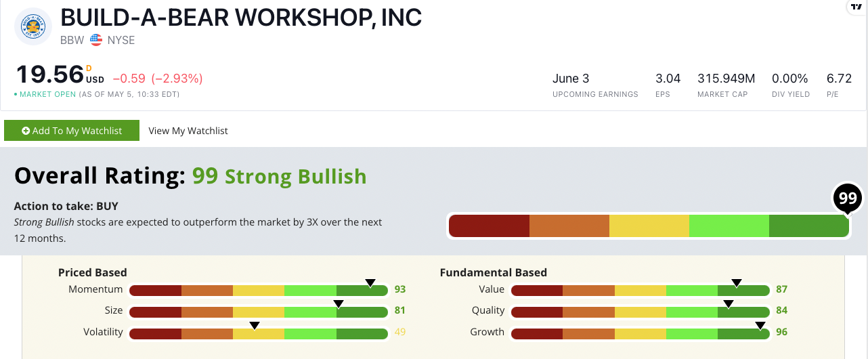Viewport: 868px width, 359px height.
Task: Click the Value rating bar
Action: tap(640, 291)
